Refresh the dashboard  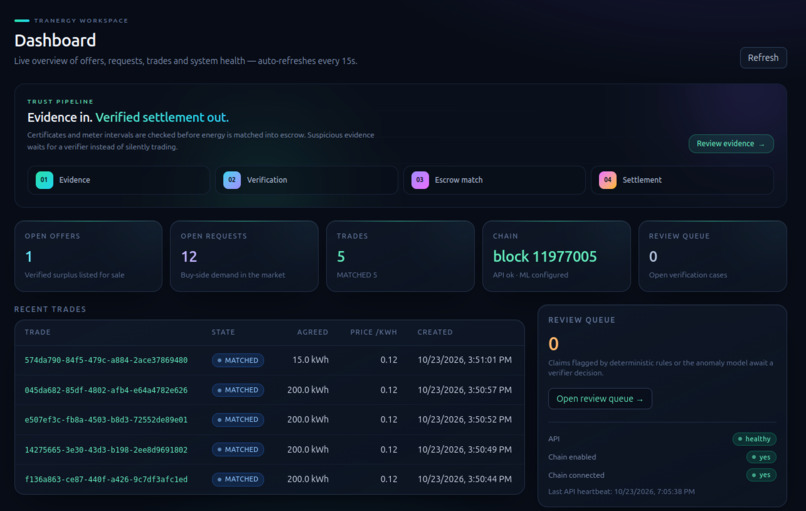click(763, 58)
